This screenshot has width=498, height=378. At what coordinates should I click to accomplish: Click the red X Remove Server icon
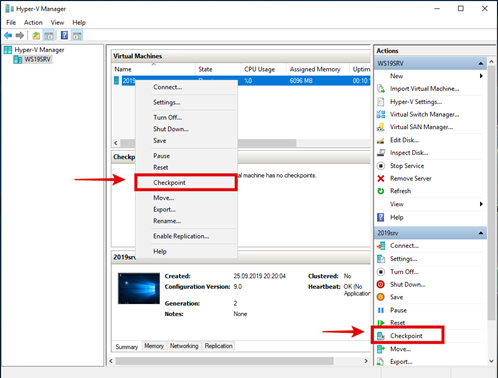pyautogui.click(x=381, y=178)
